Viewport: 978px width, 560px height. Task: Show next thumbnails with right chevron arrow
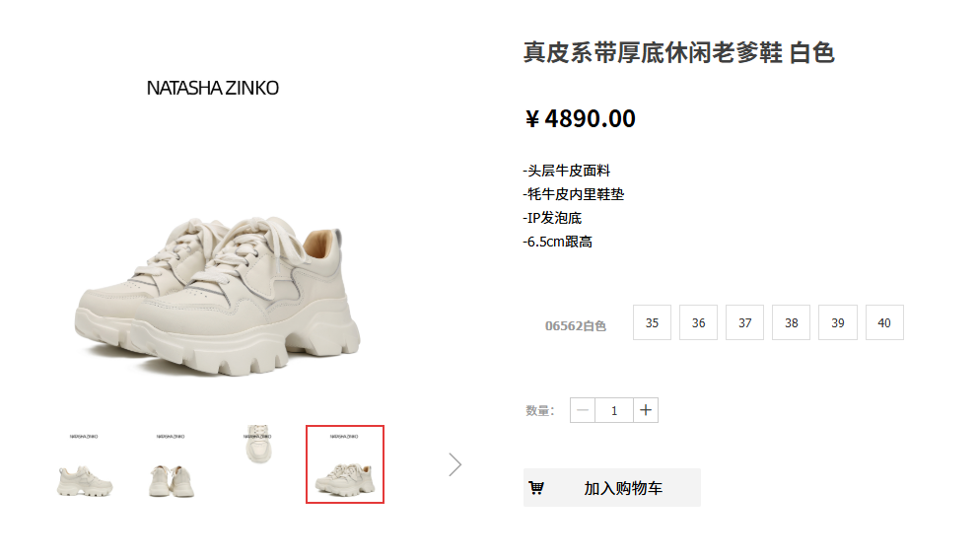(455, 464)
